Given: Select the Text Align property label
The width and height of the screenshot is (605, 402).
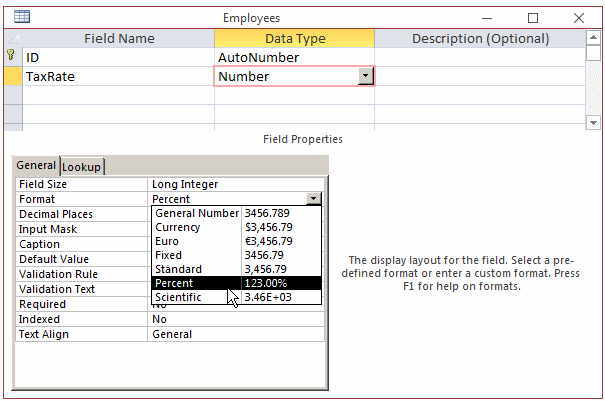Looking at the screenshot, I should (81, 334).
